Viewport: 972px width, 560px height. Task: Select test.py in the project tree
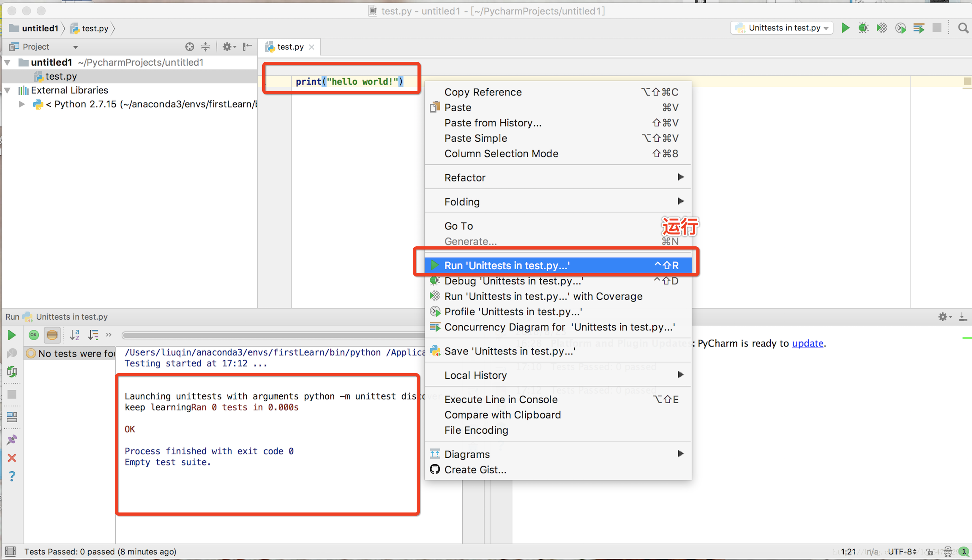[x=61, y=76]
